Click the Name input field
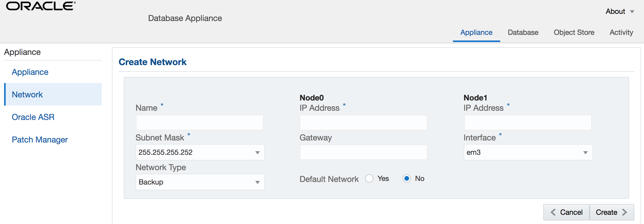This screenshot has width=644, height=224. pos(200,123)
